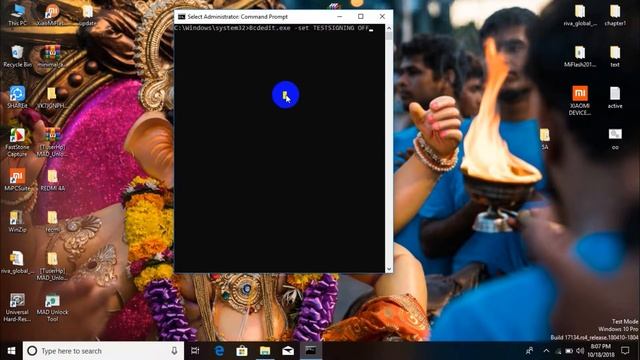The image size is (640, 360).
Task: Open File Explorer from taskbar
Action: point(265,351)
